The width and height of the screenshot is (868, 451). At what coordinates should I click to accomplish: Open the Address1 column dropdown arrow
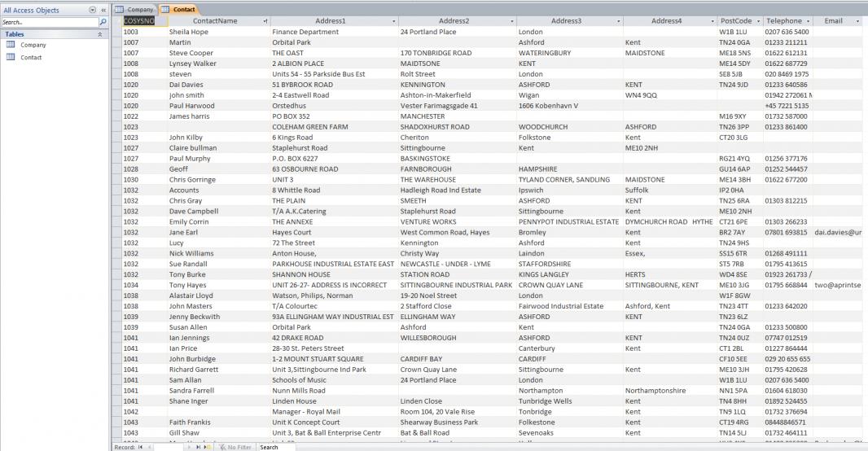point(393,22)
